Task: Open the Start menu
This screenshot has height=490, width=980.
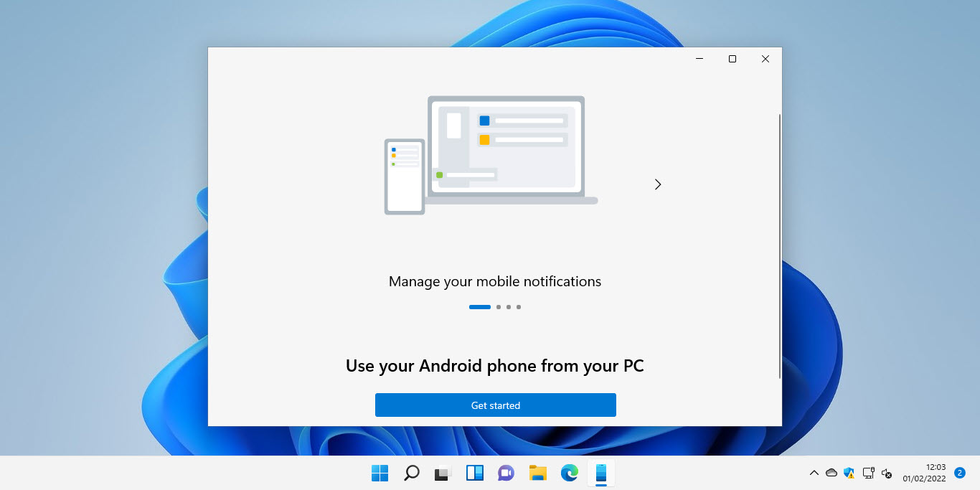Action: [380, 473]
